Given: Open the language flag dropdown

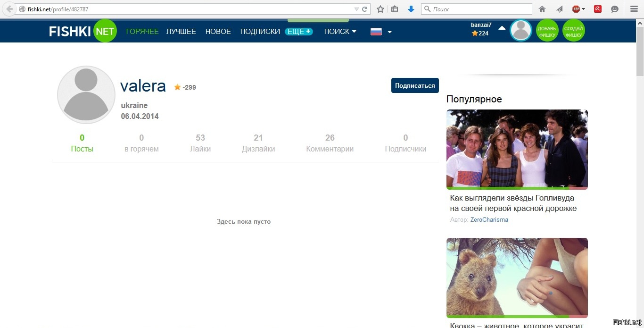Looking at the screenshot, I should tap(389, 32).
